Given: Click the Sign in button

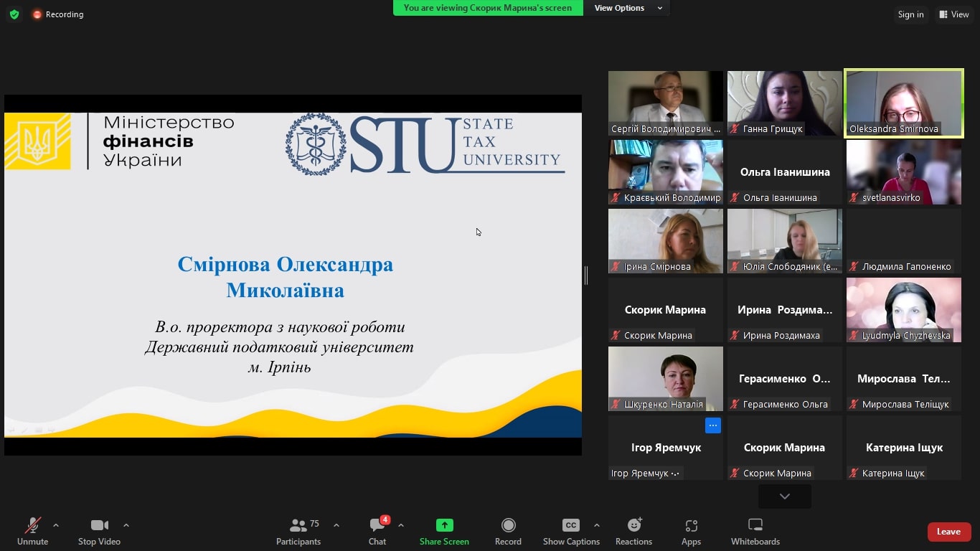Looking at the screenshot, I should tap(911, 14).
